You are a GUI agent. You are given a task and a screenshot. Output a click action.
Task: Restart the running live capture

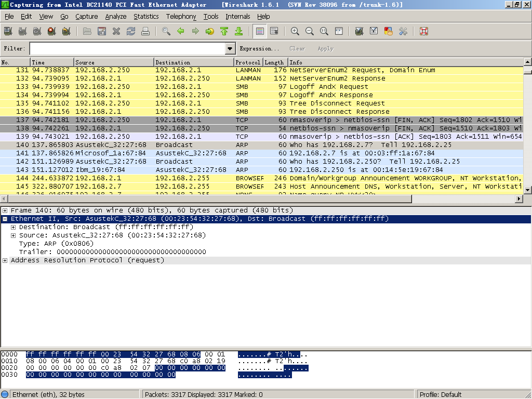tap(66, 31)
